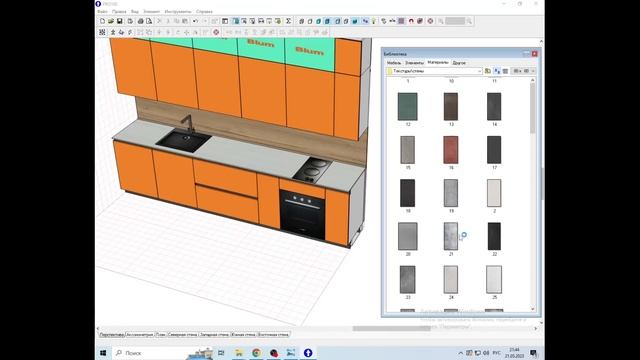Open the Help (Справка) menu
This screenshot has width=640, height=360.
pos(204,11)
